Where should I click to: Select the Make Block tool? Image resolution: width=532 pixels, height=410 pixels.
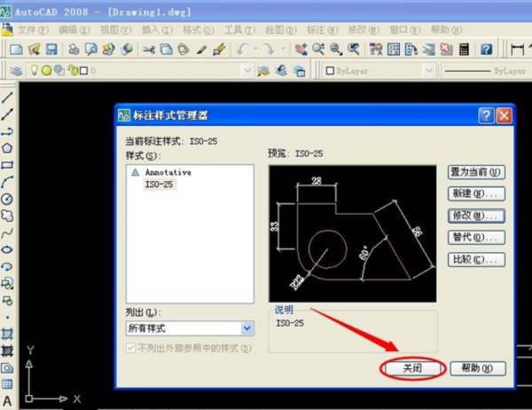click(7, 300)
